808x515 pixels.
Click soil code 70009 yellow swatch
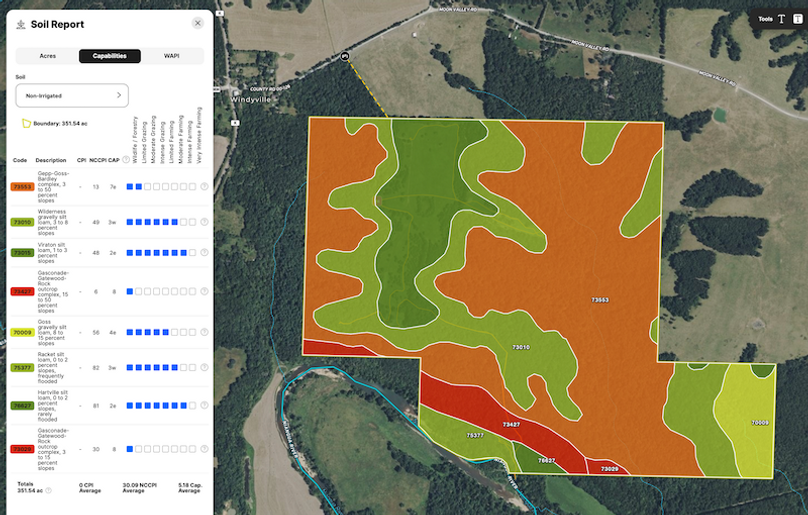point(21,332)
